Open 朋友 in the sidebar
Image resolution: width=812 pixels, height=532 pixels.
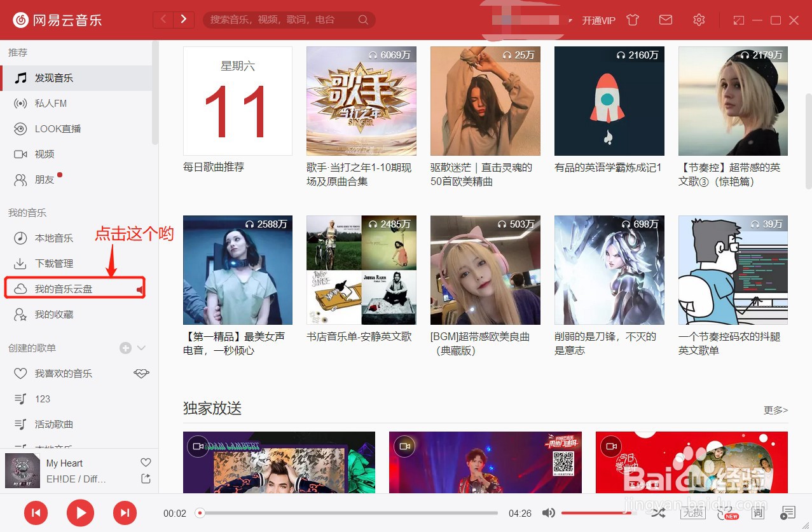(76, 179)
